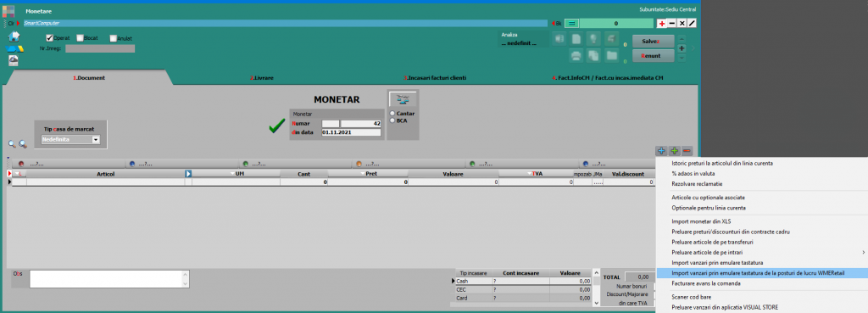Screen dimensions: 868x313
Task: Expand the Preluare articole de pe intrari submenu
Action: tap(762, 252)
